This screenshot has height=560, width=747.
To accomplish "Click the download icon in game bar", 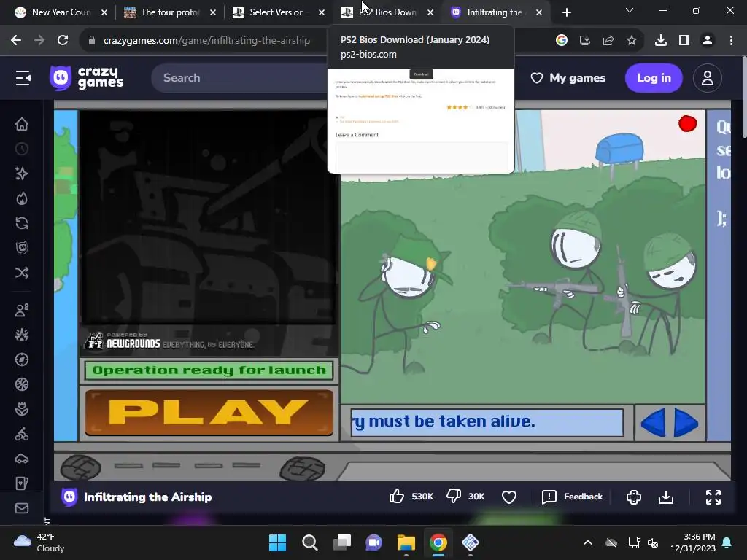I will click(666, 497).
